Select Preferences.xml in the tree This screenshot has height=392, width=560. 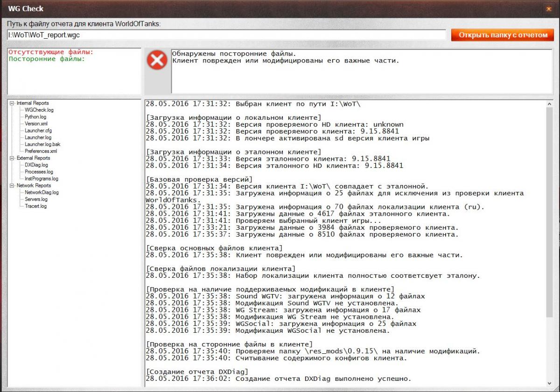click(41, 151)
